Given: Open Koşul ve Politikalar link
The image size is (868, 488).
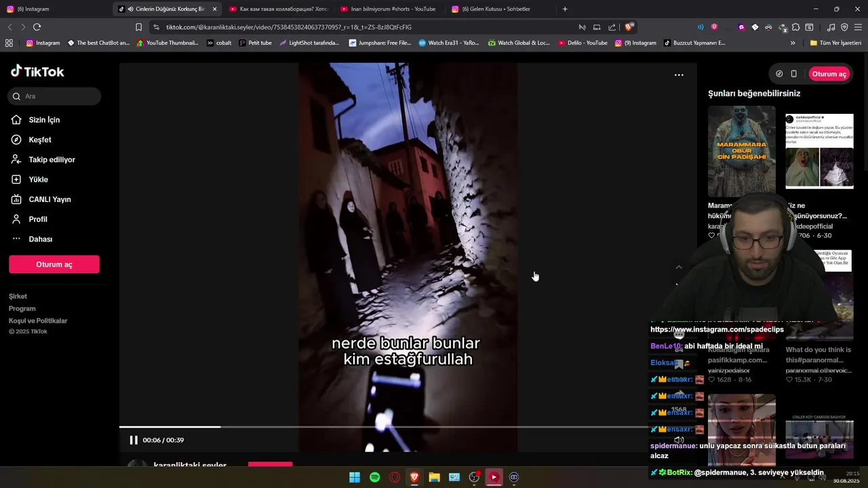Looking at the screenshot, I should 38,321.
